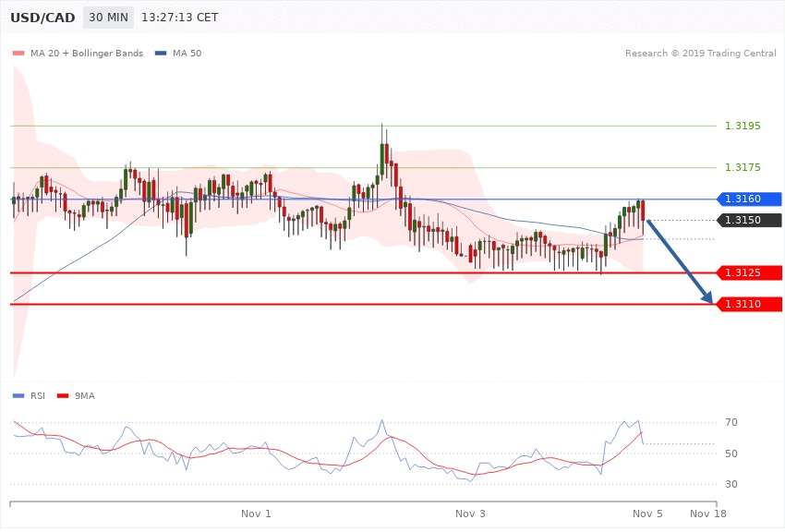Click the MA 20 + Bollinger Bands legend label

[87, 53]
